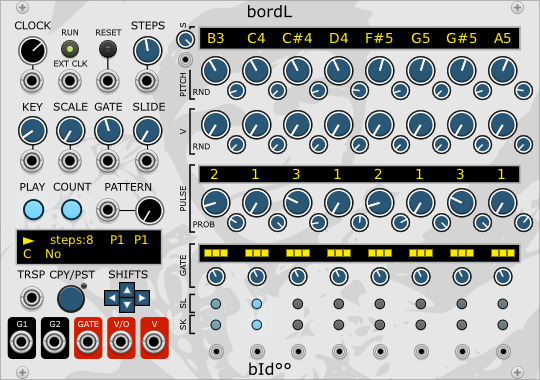Click the CLOCK black knob
This screenshot has height=380, width=540.
[33, 51]
